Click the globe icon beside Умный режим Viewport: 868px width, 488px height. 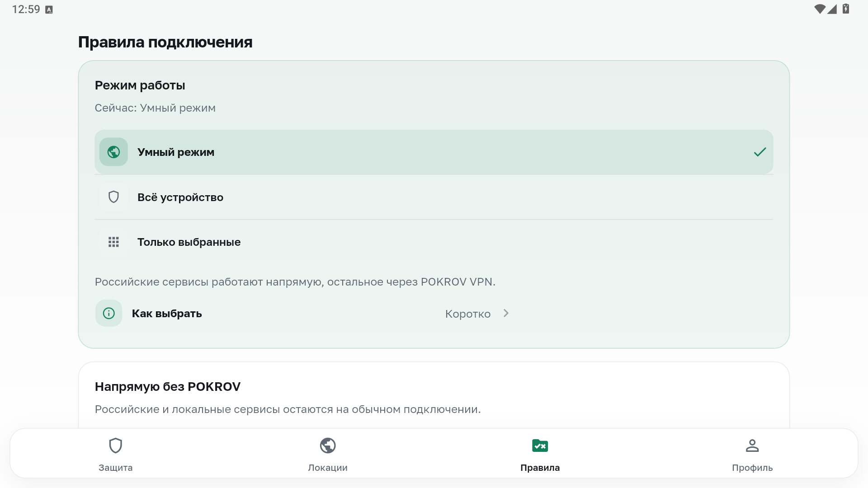113,152
